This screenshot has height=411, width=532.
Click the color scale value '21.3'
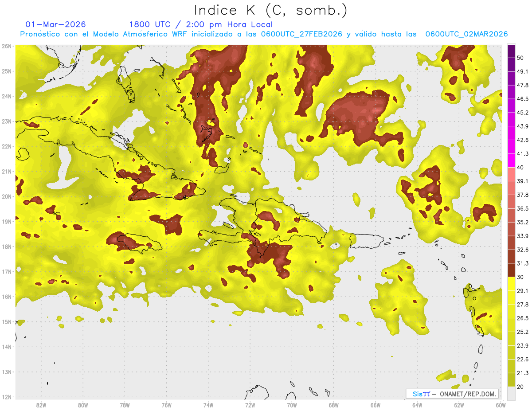522,373
